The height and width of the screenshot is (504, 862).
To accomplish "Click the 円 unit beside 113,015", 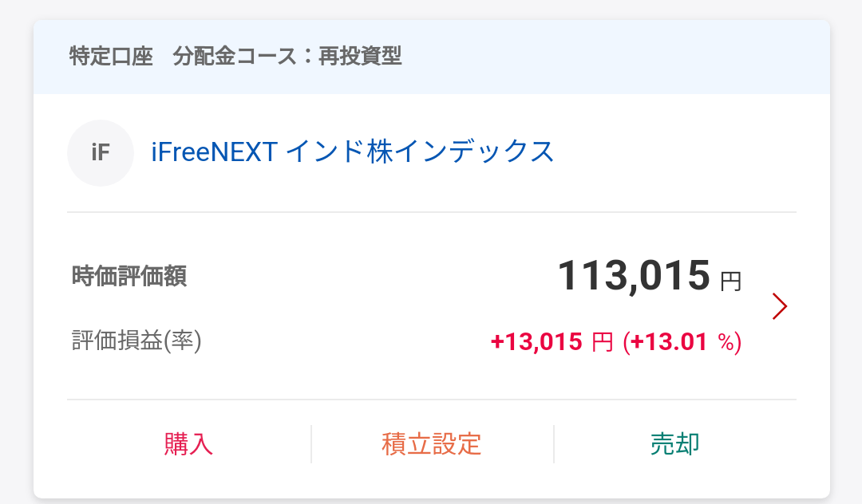I will click(x=730, y=281).
